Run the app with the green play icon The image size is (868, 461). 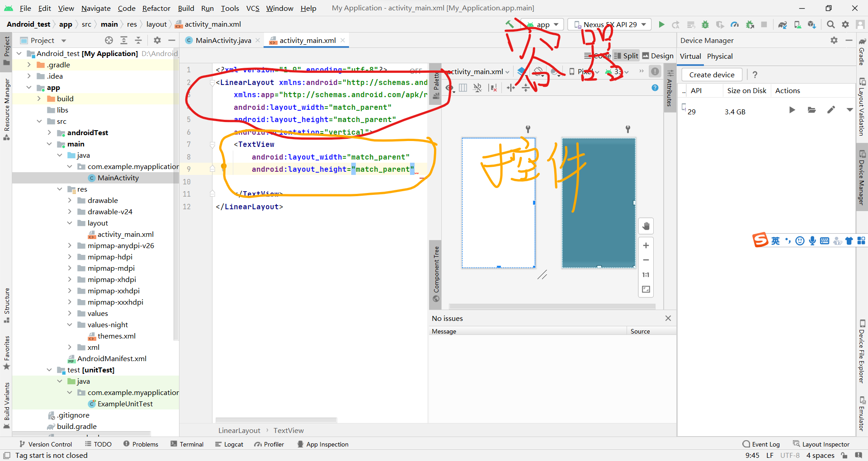coord(661,24)
